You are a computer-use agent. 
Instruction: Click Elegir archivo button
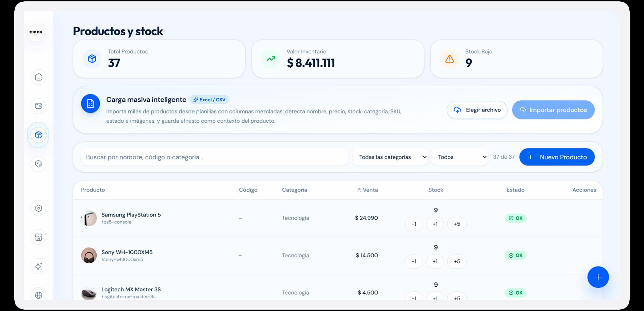477,110
